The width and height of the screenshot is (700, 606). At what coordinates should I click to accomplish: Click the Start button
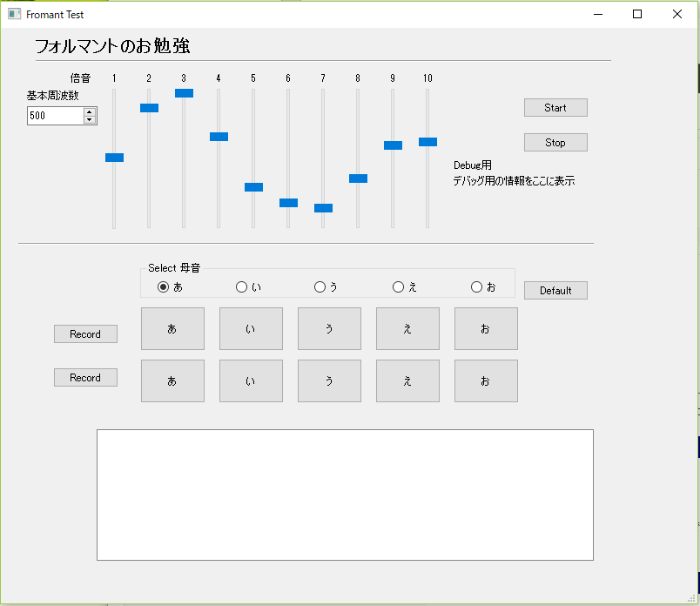555,108
